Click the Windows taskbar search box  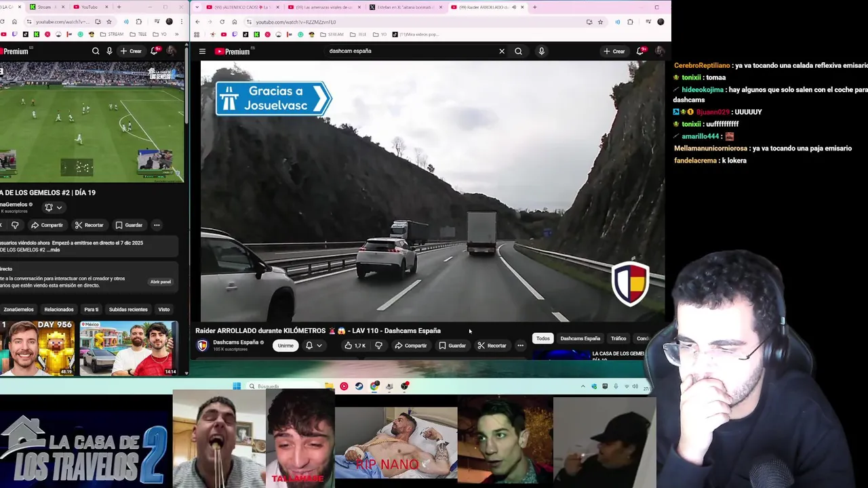click(x=282, y=386)
